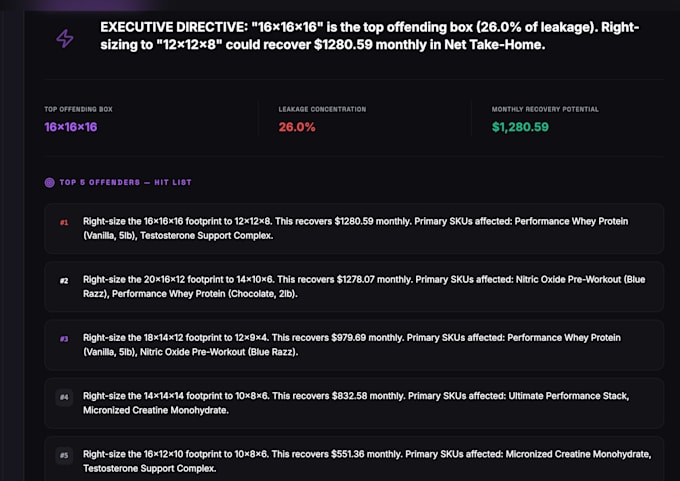Screen dimensions: 680x481
Task: Click the Leakage Concentration label
Action: (322, 109)
